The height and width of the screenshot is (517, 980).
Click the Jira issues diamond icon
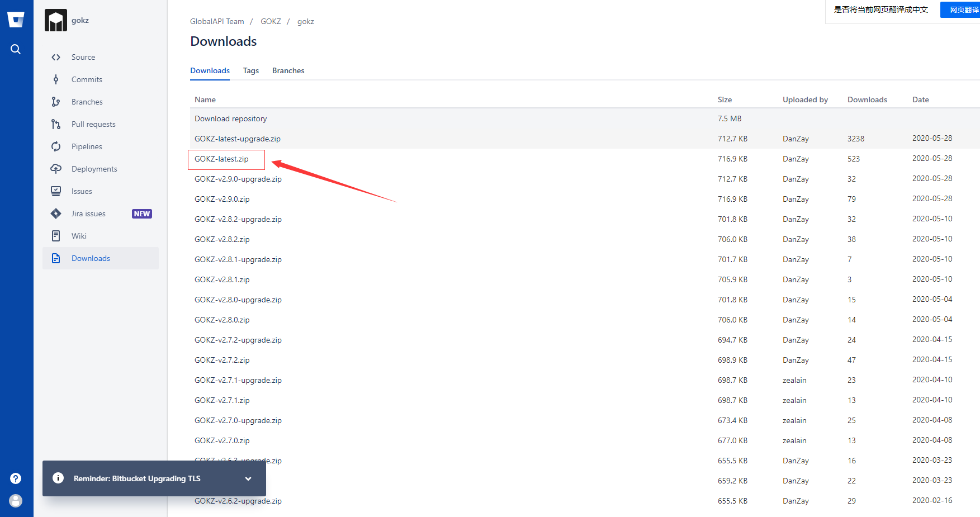tap(56, 214)
